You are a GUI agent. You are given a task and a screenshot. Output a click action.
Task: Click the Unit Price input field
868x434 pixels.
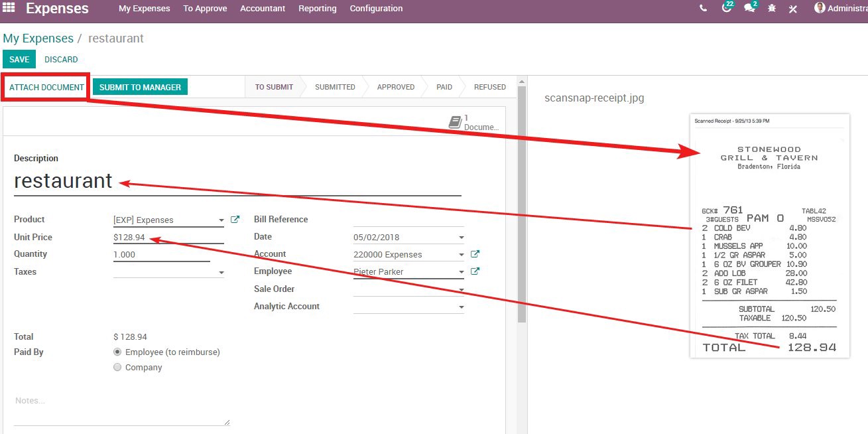168,237
